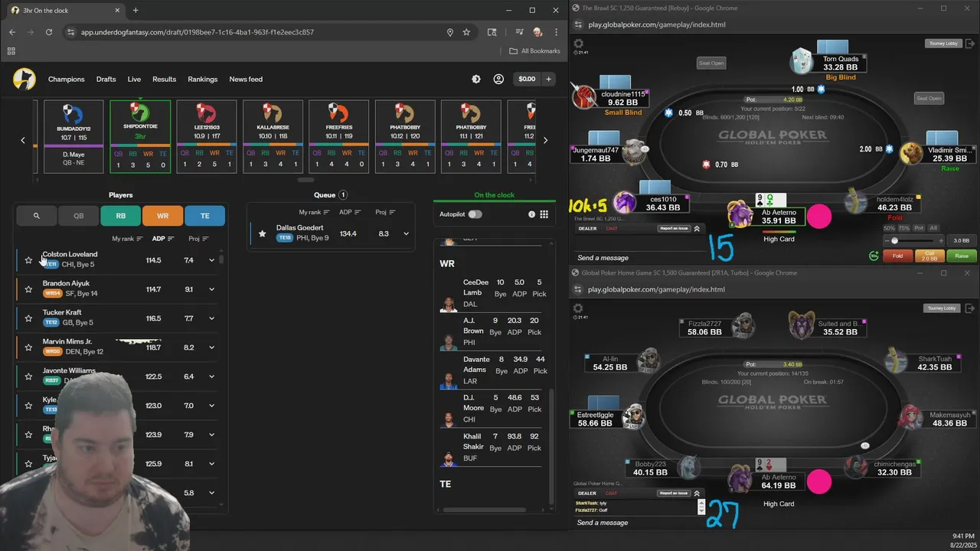The height and width of the screenshot is (551, 980).
Task: Open Tourney Lobby in Brawl window
Action: pyautogui.click(x=942, y=44)
